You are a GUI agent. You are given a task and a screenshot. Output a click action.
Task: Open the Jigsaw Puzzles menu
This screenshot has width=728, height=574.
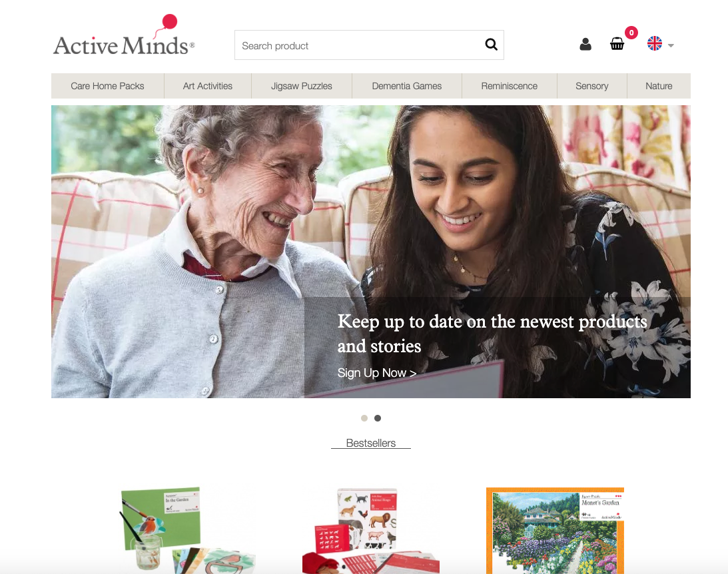pos(302,86)
